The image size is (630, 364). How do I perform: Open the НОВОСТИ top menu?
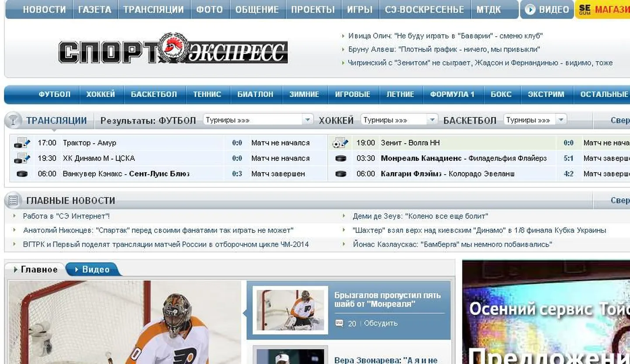44,9
